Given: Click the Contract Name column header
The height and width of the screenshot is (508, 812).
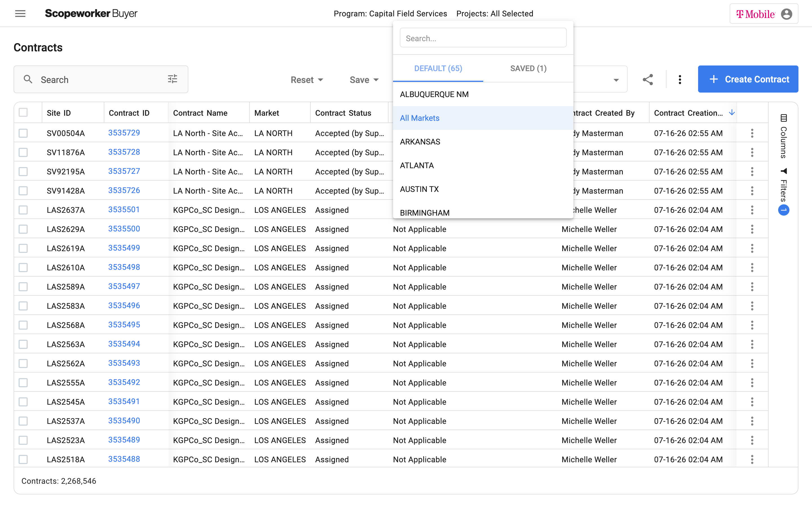Looking at the screenshot, I should point(200,113).
